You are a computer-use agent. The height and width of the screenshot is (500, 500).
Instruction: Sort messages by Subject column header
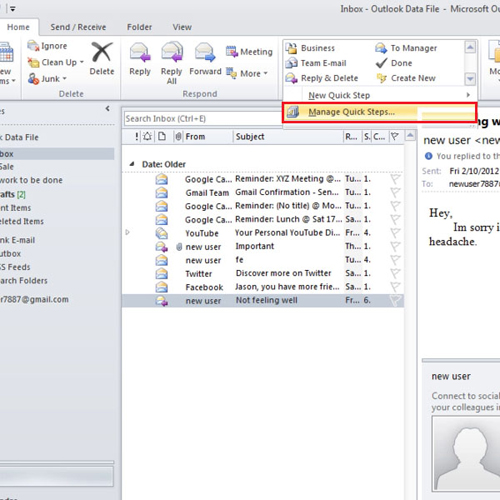point(288,136)
